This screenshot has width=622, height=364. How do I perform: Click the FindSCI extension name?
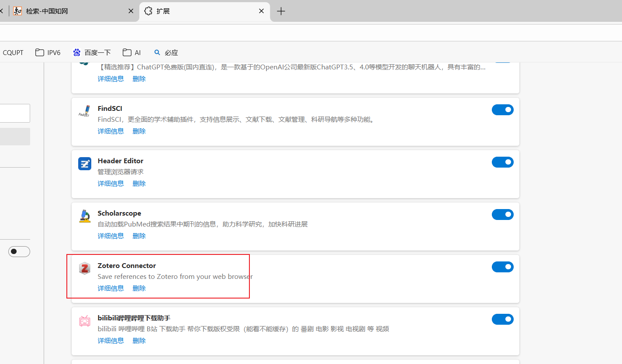(110, 108)
